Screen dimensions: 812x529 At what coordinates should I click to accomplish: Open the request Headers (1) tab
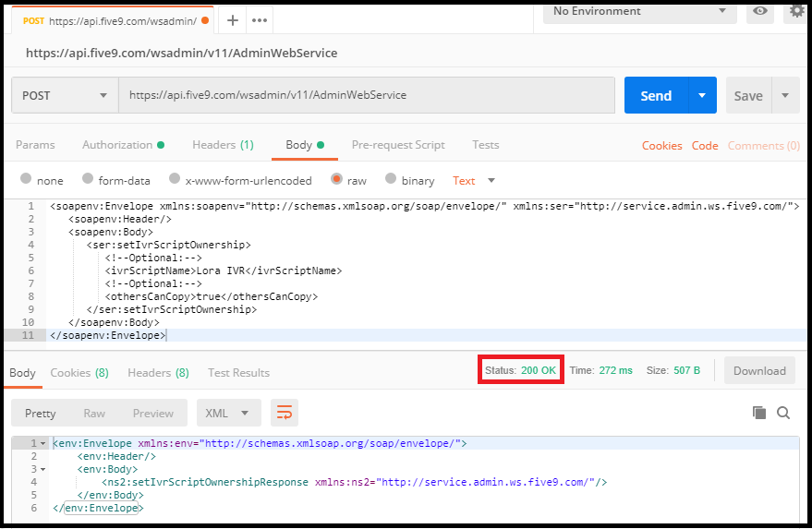[x=223, y=145]
